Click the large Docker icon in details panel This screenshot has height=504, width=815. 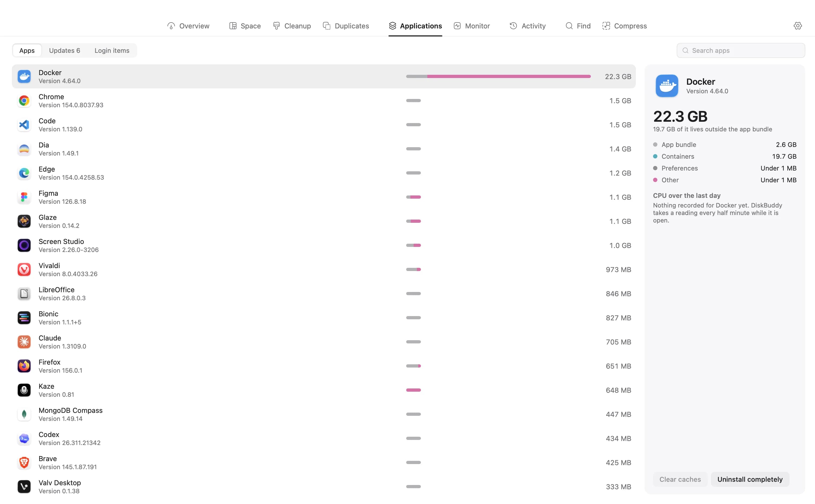point(667,86)
